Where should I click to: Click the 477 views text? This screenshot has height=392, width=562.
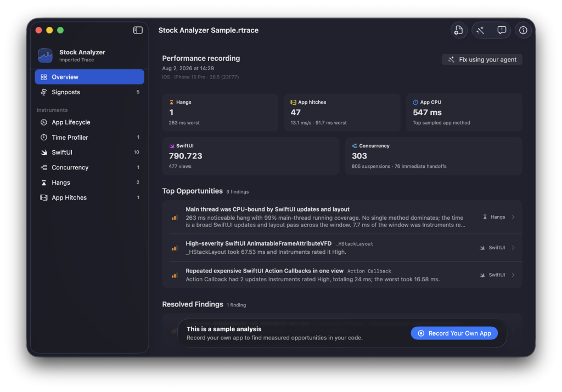[x=180, y=166]
